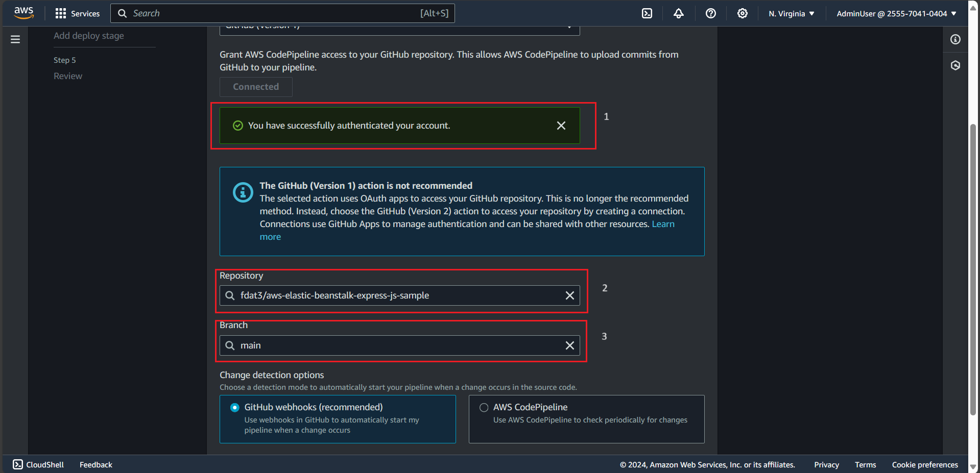980x473 pixels.
Task: Follow the Learn more link
Action: coord(663,224)
